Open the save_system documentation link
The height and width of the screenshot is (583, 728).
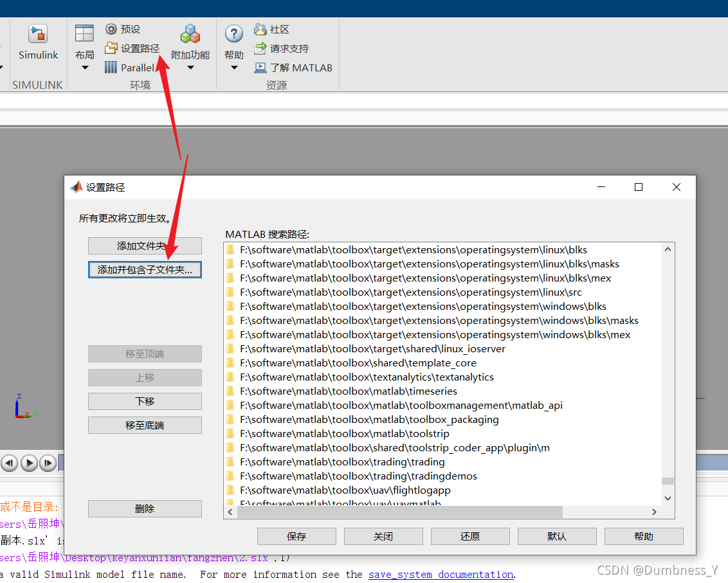[441, 575]
